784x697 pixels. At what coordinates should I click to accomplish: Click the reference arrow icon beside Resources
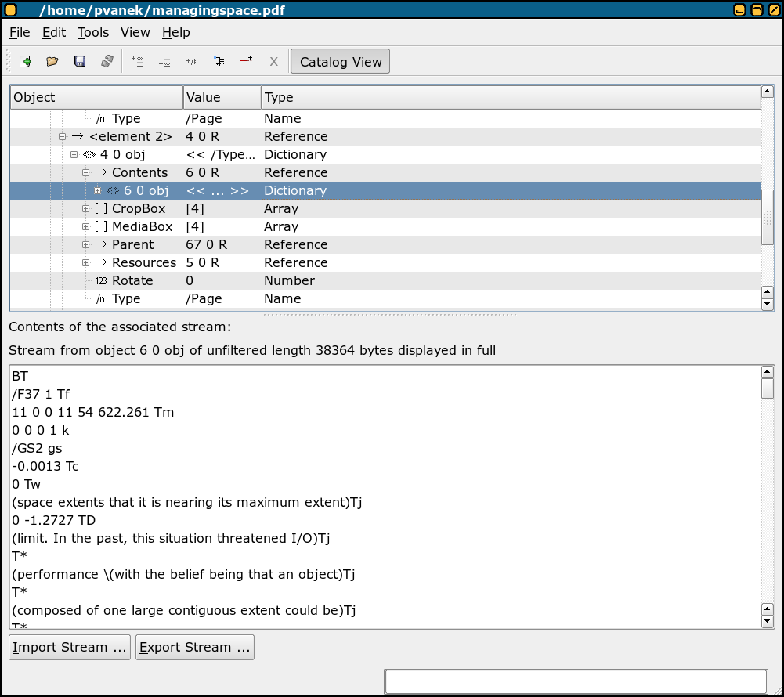[101, 262]
